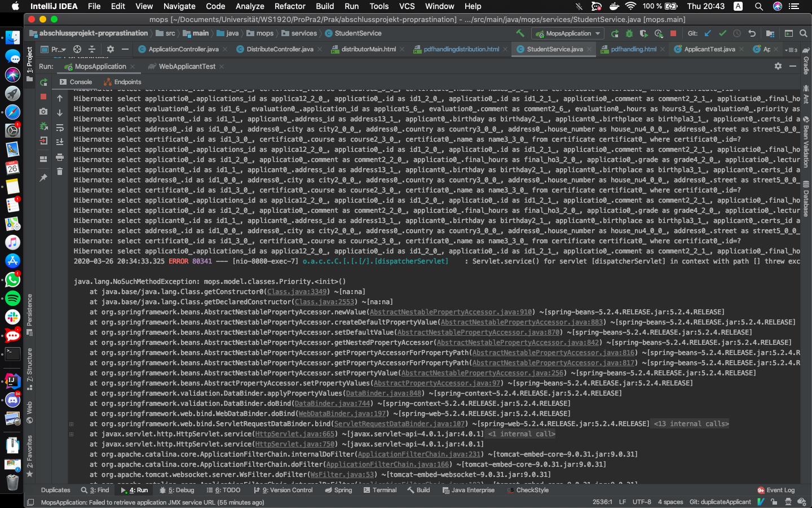
Task: Click the Rerun MopsApplication icon in Run panel
Action: [x=43, y=82]
